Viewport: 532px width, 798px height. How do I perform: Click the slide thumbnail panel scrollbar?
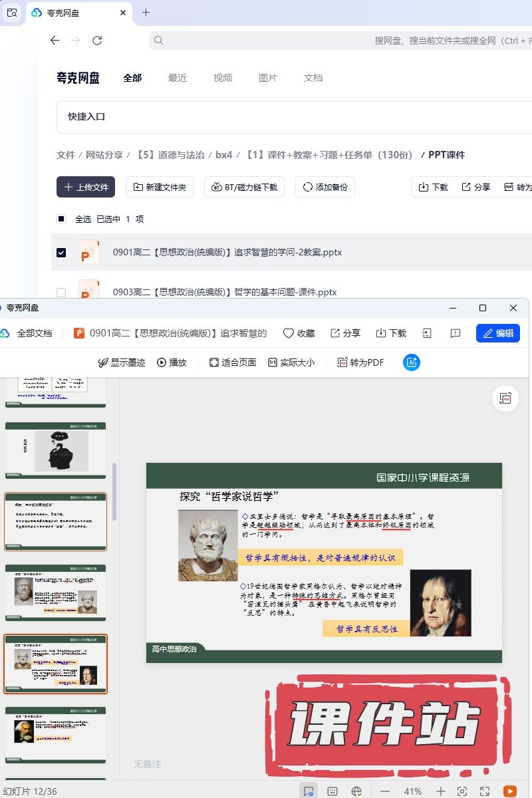tap(114, 492)
